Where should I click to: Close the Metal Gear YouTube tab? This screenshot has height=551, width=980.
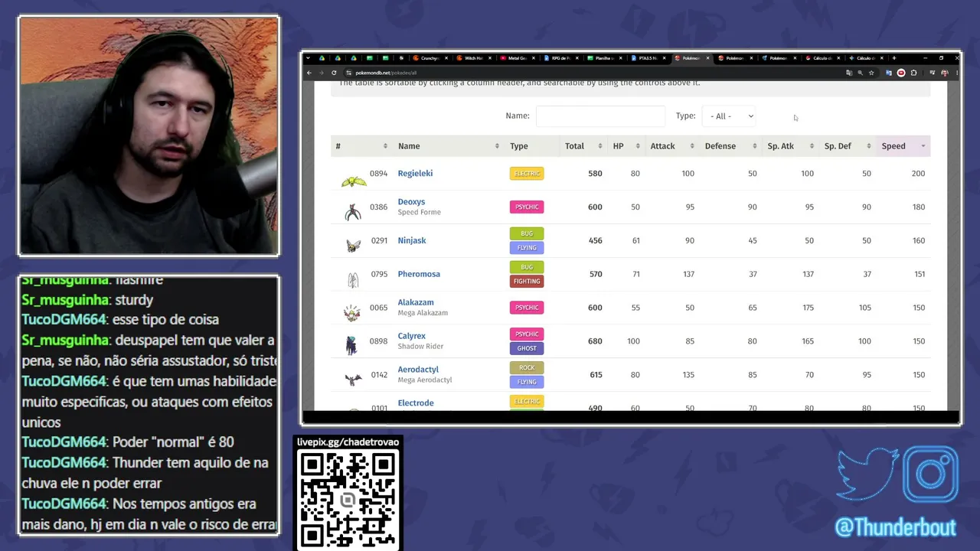tap(534, 58)
